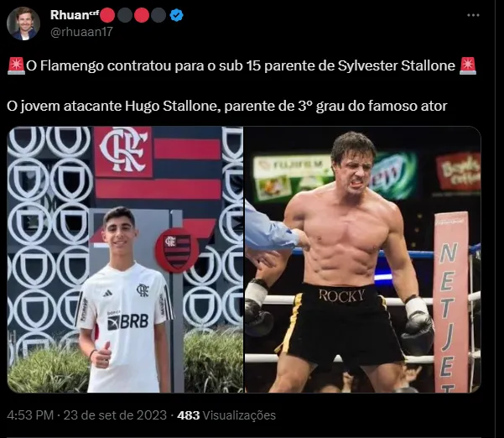Click the second red circle emoji in name

[142, 15]
